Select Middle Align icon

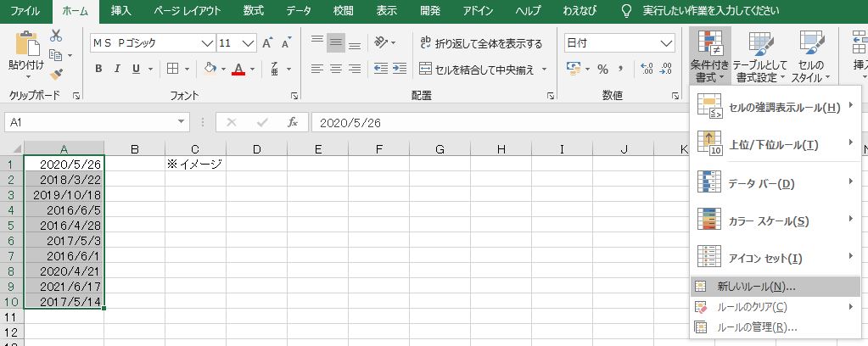pos(336,42)
